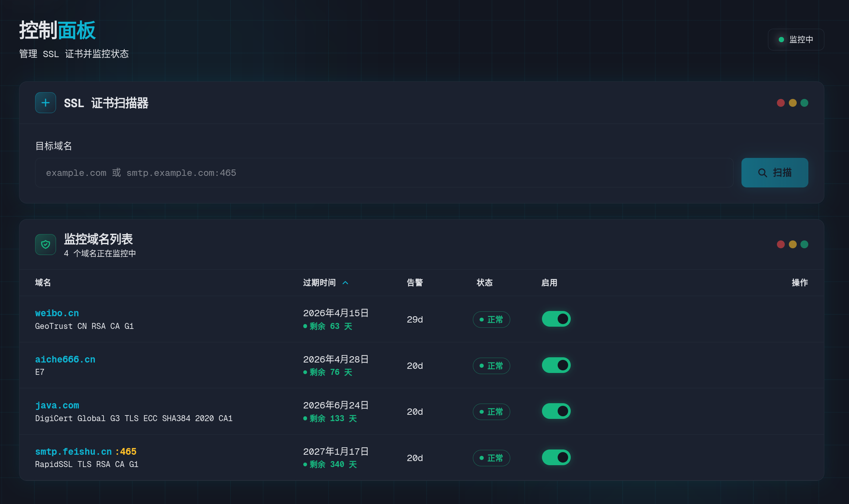Toggle the aiche666.cn enable switch
Viewport: 849px width, 504px height.
tap(556, 365)
